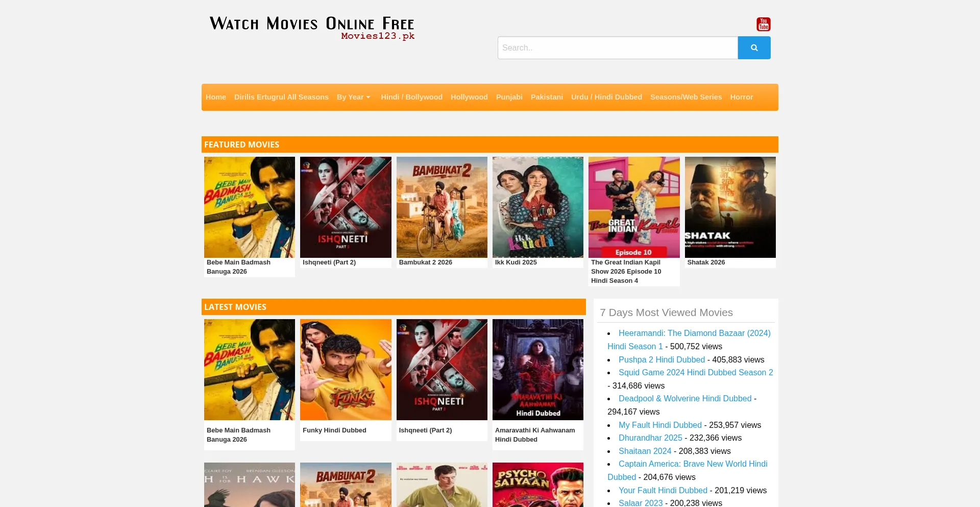Viewport: 980px width, 507px height.
Task: Open latest Bambukat 2 poster in bottom row
Action: click(x=346, y=485)
